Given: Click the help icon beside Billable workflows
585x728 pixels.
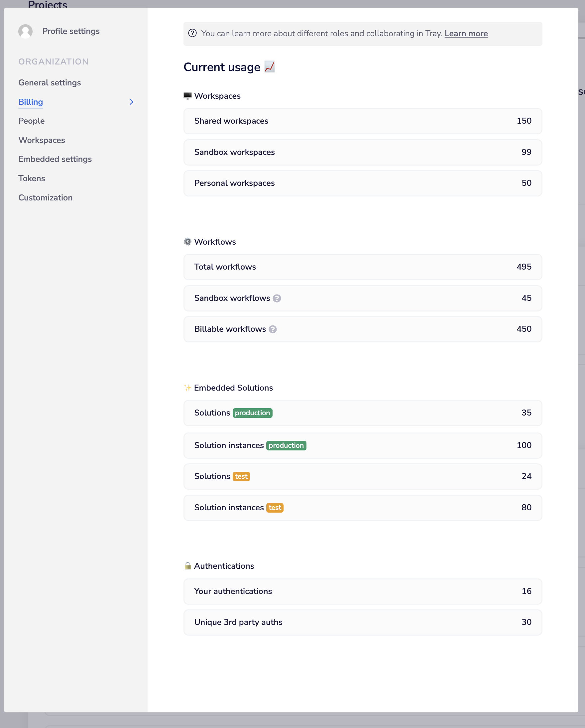Looking at the screenshot, I should point(273,329).
